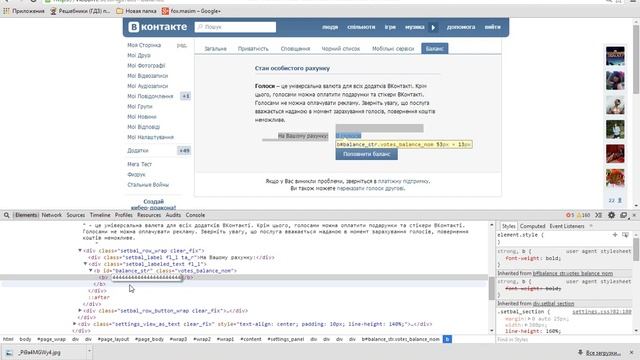Expand the setbal_row_button_wrap div node
The width and height of the screenshot is (640, 360).
[80, 311]
